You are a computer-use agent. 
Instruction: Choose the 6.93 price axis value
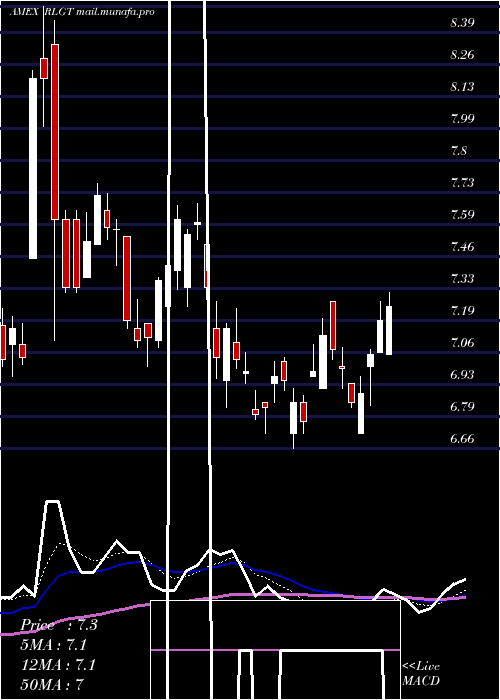point(462,375)
